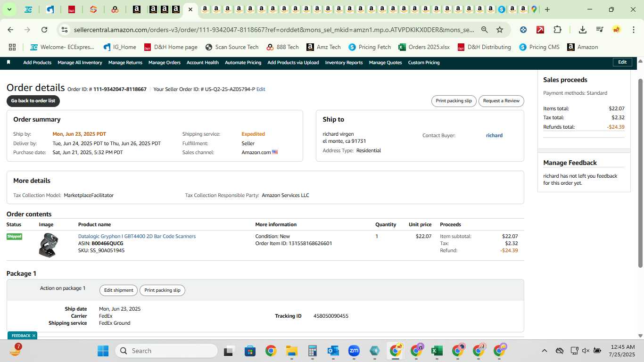Open the media control icon
Screen dimensions: 644x362
click(x=600, y=30)
